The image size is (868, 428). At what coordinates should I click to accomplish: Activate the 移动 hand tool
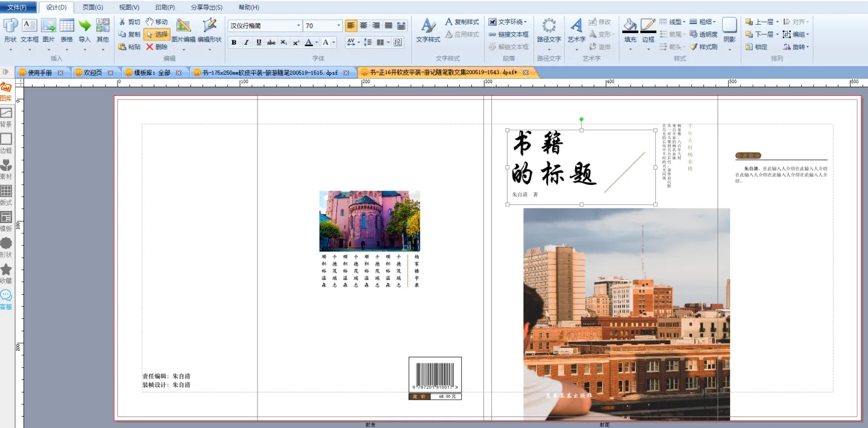157,22
